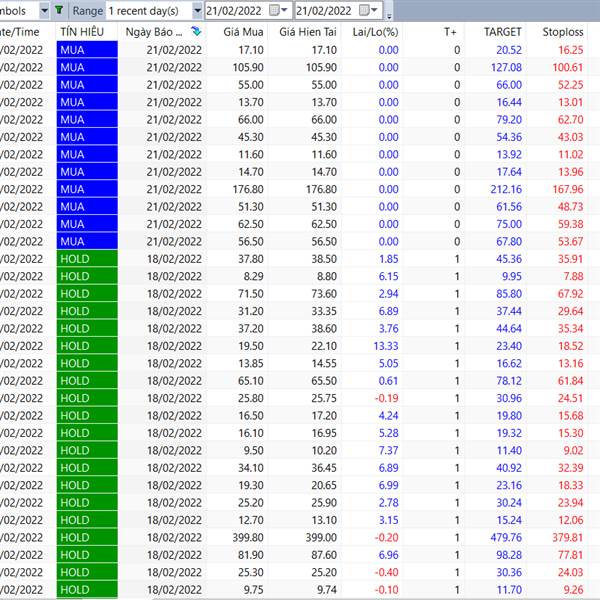Select the HOLD signal with buy price 399.80

point(87,537)
